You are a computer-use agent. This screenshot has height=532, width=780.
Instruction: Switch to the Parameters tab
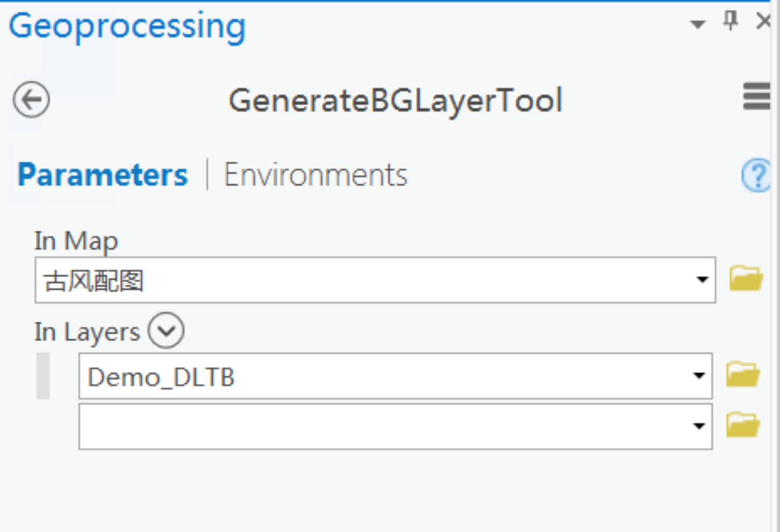[x=103, y=175]
